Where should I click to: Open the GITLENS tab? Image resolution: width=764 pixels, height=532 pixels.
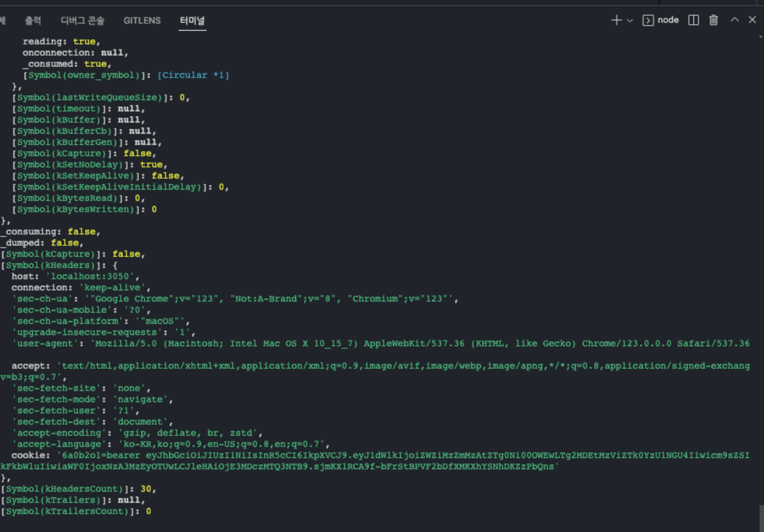(142, 20)
